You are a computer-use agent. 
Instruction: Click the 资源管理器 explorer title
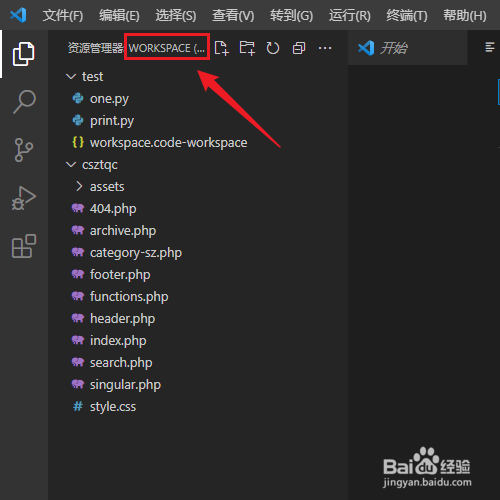(95, 48)
